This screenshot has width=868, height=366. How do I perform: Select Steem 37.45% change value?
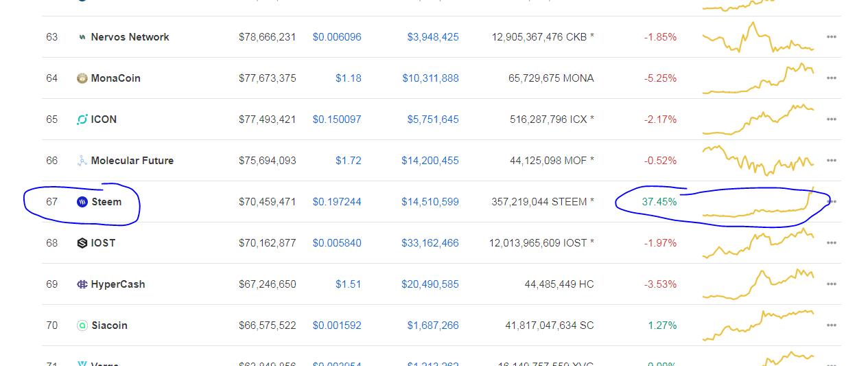tap(659, 202)
